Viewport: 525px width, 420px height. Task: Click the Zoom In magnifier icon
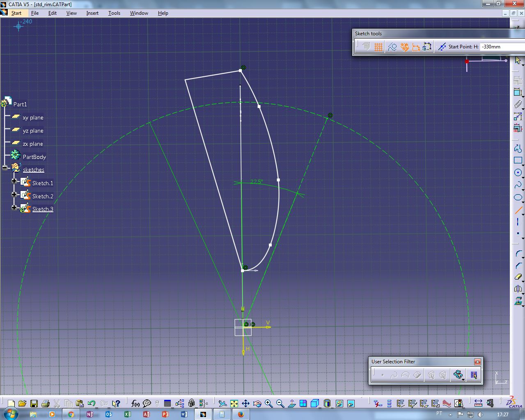[268, 404]
